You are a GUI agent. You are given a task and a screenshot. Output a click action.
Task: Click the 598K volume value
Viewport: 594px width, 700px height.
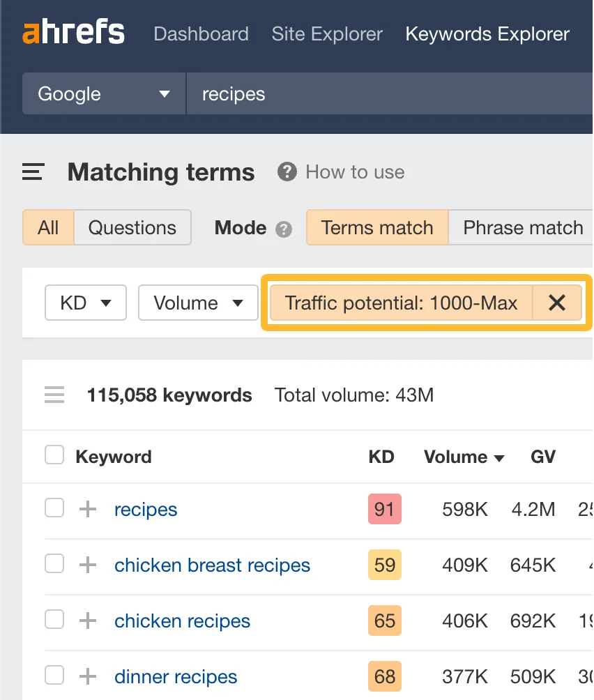pyautogui.click(x=465, y=509)
